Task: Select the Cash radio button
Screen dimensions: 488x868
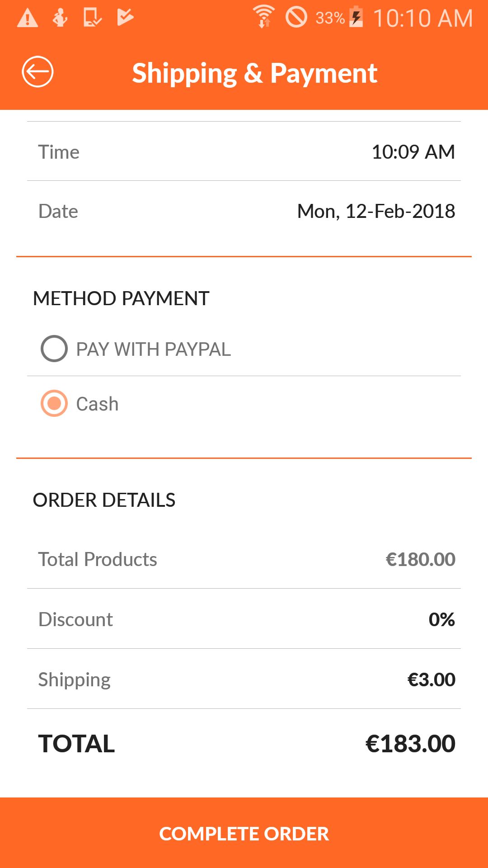Action: click(x=54, y=403)
